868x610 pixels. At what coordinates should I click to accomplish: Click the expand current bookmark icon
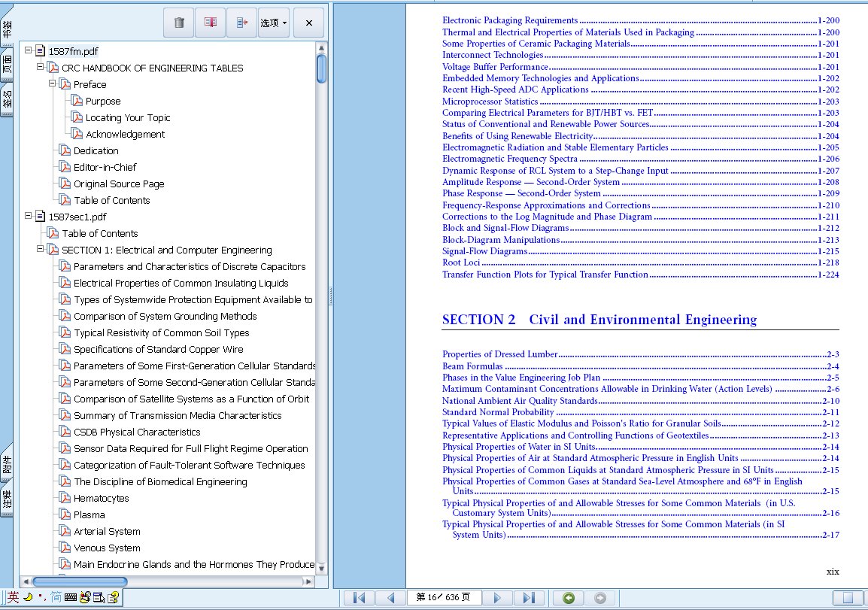click(x=242, y=23)
